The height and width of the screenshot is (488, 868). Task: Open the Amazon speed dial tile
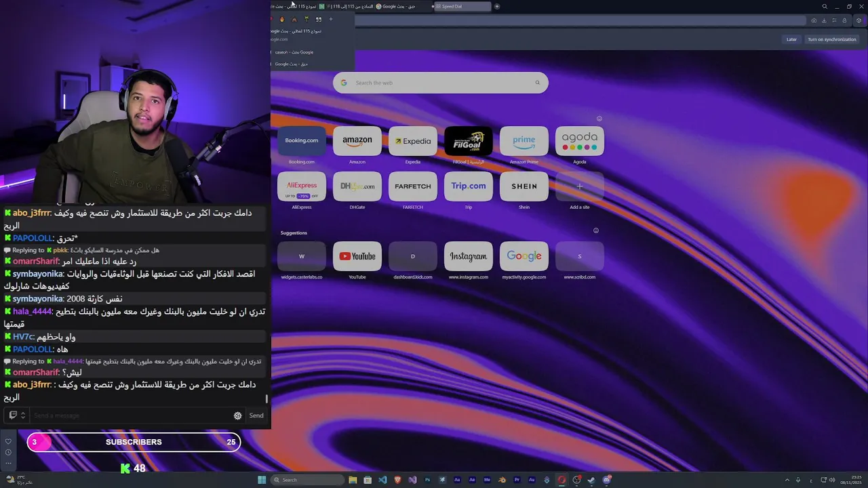pos(357,141)
